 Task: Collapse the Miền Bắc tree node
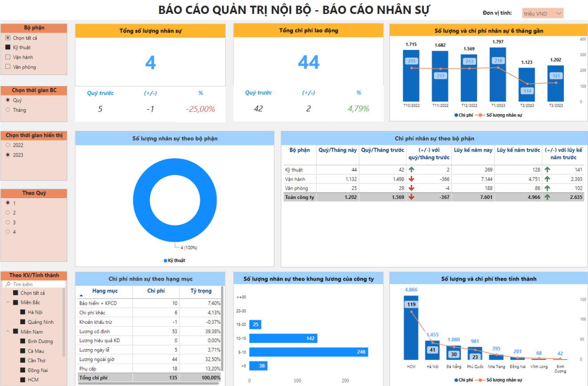point(8,303)
